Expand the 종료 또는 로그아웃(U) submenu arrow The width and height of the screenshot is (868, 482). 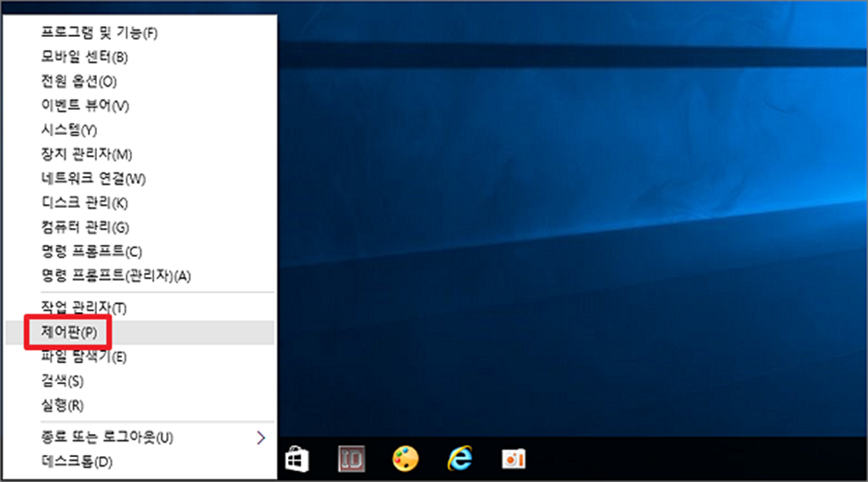tap(260, 438)
